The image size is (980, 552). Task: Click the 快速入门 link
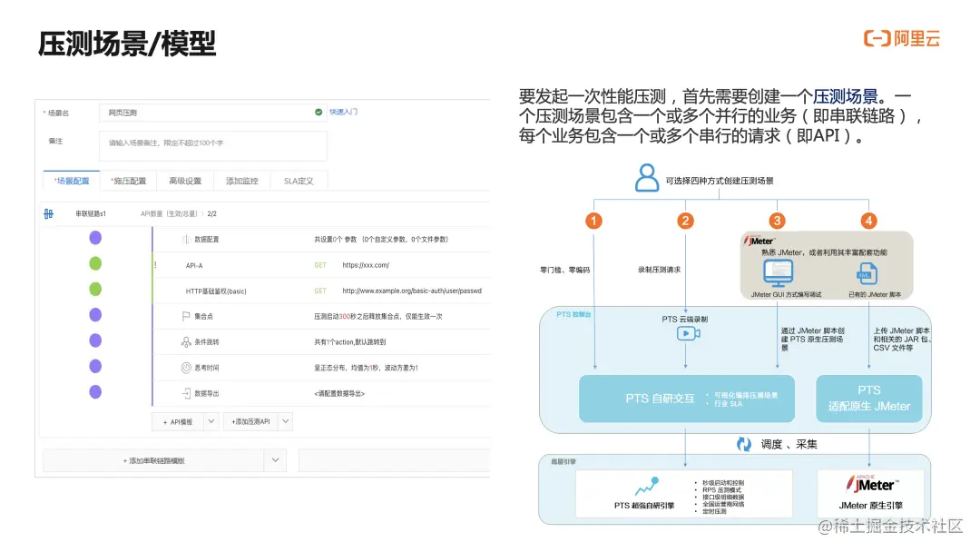[x=344, y=112]
